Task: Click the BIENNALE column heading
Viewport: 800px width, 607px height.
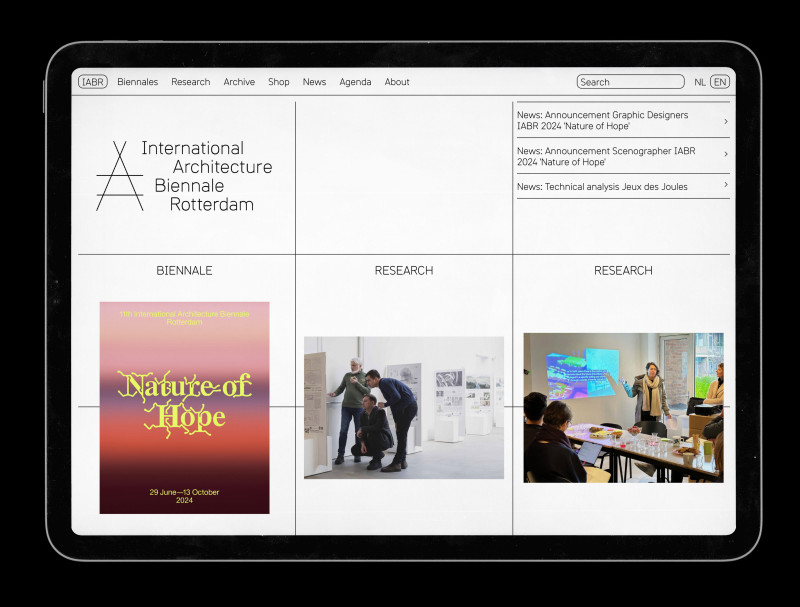Action: [184, 270]
